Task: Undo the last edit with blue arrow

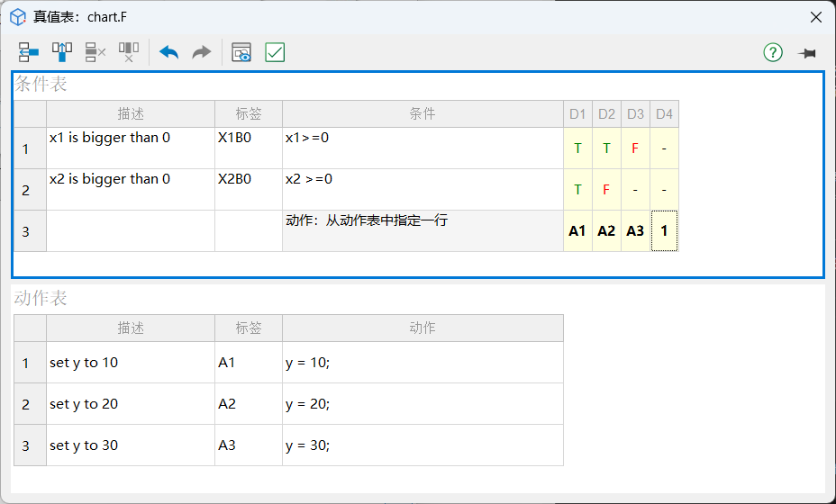Action: (168, 52)
